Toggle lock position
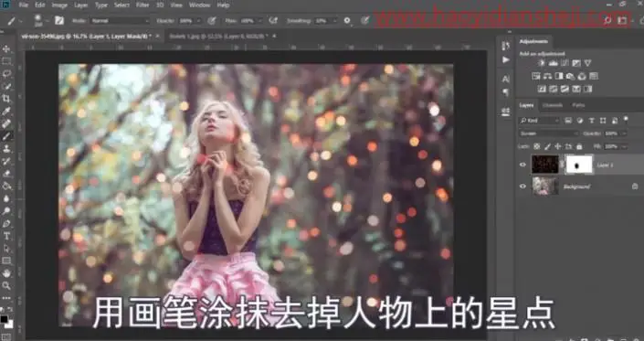644x341 pixels. [558, 146]
